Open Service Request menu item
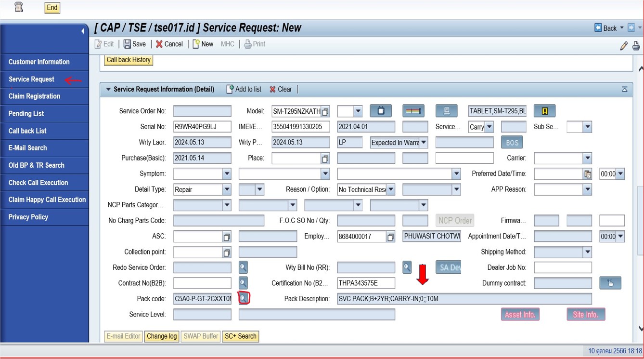The image size is (644, 359). coord(31,79)
